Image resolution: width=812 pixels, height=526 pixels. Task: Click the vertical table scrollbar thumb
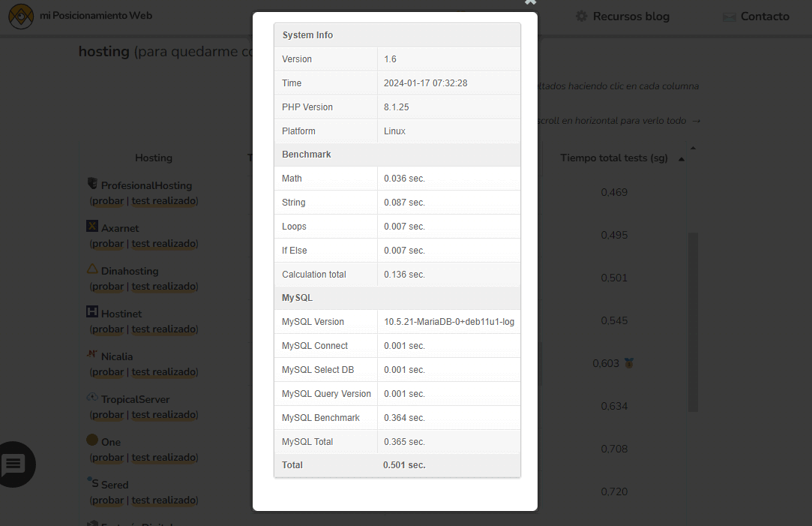click(x=693, y=322)
